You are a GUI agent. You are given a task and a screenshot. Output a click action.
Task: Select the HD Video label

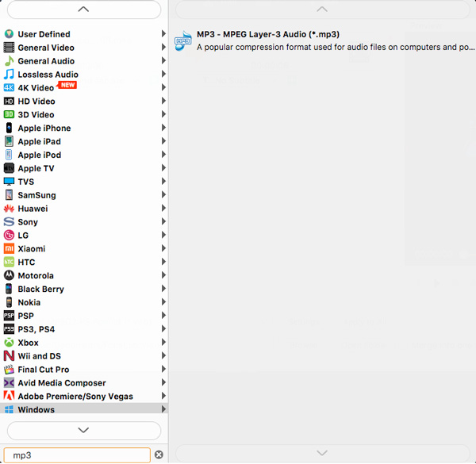[x=36, y=102]
